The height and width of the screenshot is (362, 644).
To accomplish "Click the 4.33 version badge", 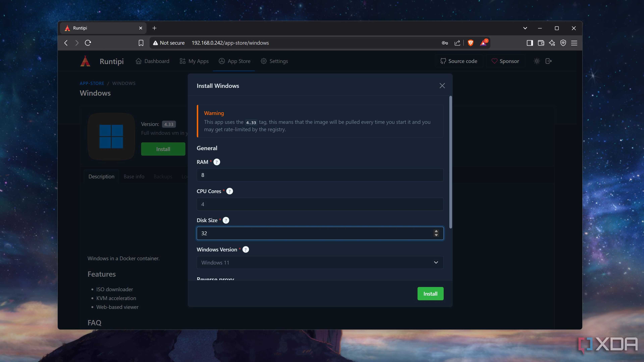I will click(x=169, y=124).
